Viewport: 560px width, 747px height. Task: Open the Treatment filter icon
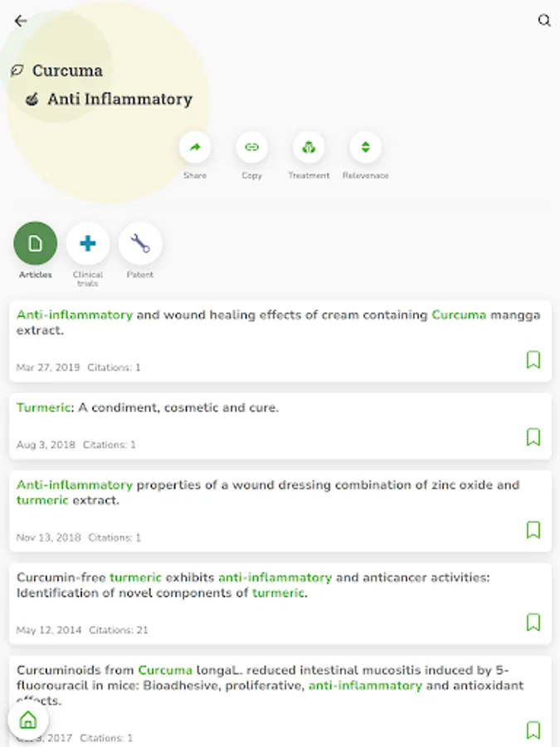[x=309, y=148]
